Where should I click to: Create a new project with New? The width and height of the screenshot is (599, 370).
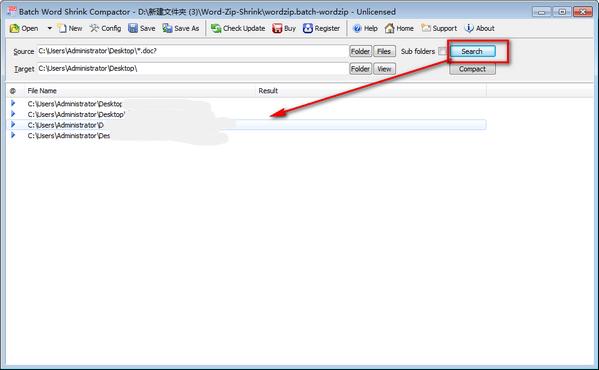[70, 28]
